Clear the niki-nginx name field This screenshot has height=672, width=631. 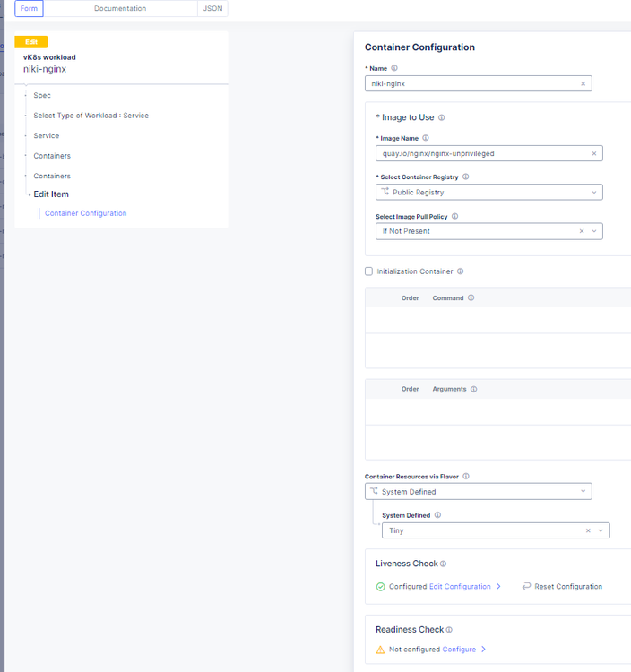(x=583, y=83)
